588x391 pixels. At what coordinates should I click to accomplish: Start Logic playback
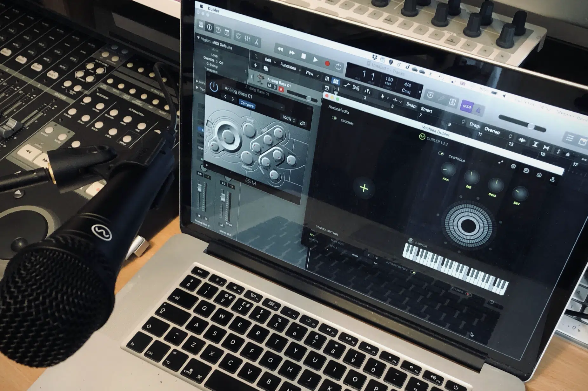(x=315, y=59)
